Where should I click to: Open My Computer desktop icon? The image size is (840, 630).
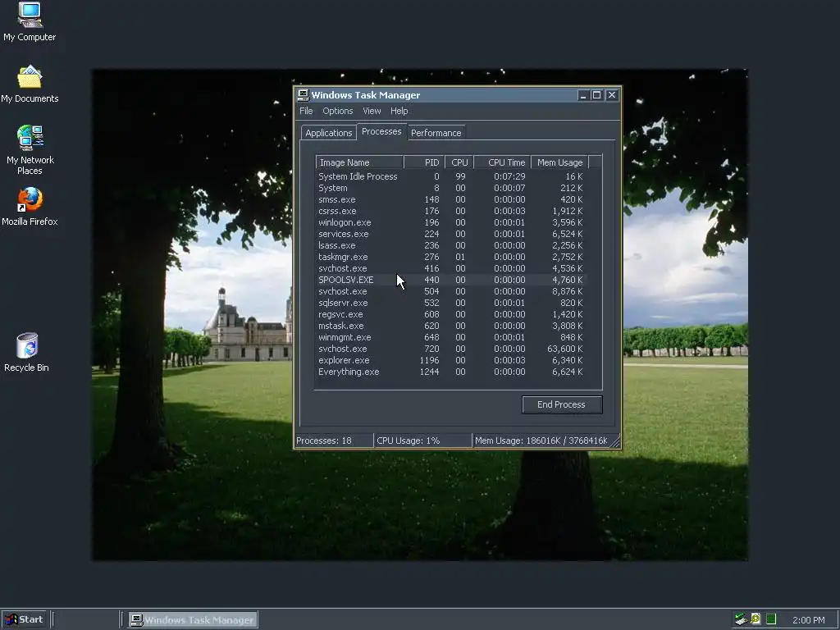[x=30, y=21]
